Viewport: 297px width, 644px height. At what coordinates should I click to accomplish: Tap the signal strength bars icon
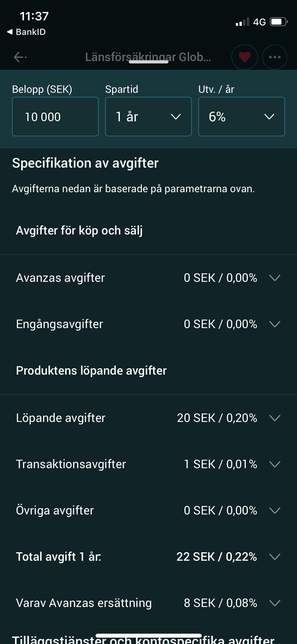pyautogui.click(x=242, y=22)
